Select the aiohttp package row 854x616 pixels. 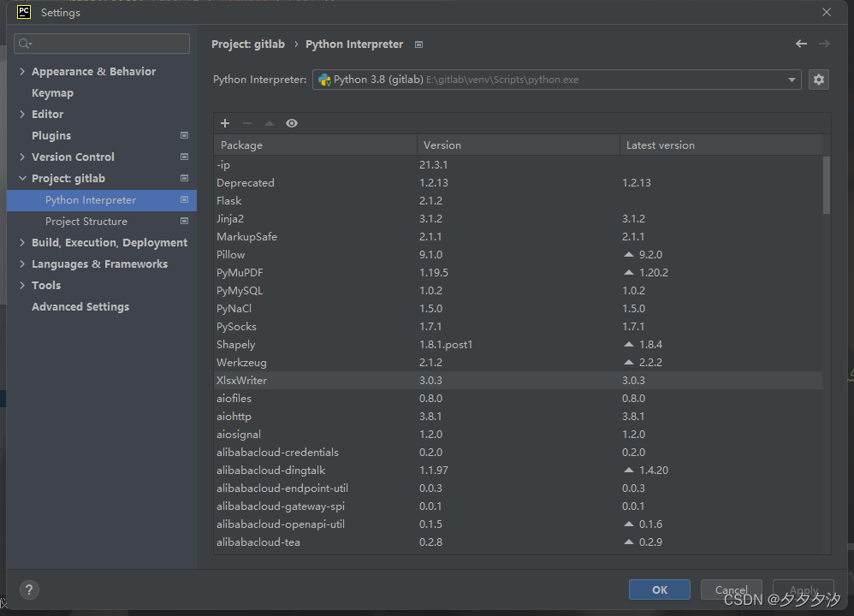(x=518, y=416)
